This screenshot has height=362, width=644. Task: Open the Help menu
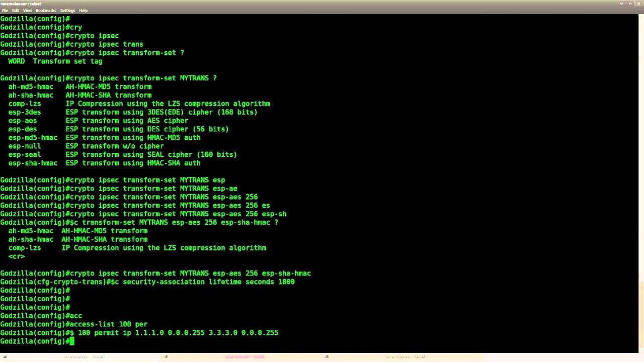pos(84,11)
